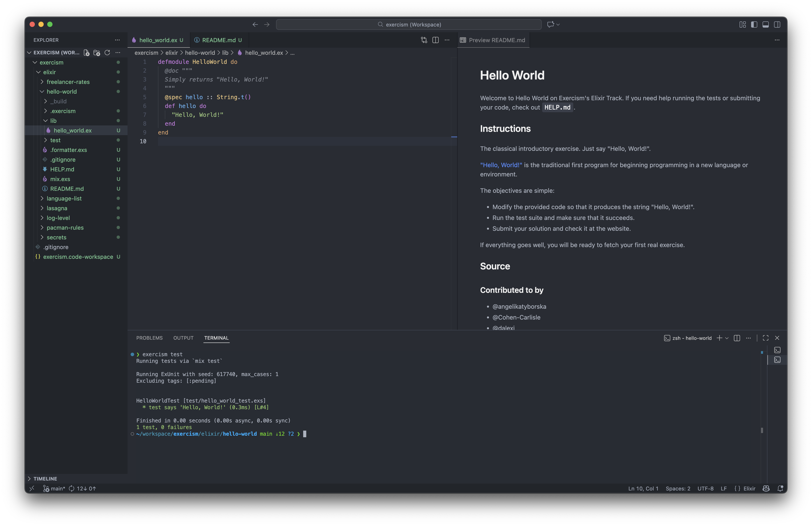Refresh the Explorer file tree

[107, 53]
